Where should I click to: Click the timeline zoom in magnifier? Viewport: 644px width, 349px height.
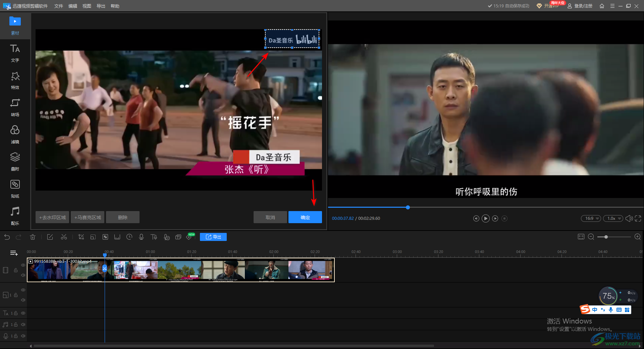click(x=638, y=237)
